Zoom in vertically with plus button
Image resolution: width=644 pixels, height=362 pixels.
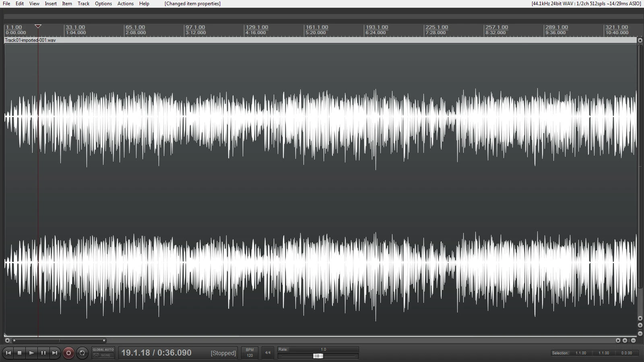(x=640, y=325)
